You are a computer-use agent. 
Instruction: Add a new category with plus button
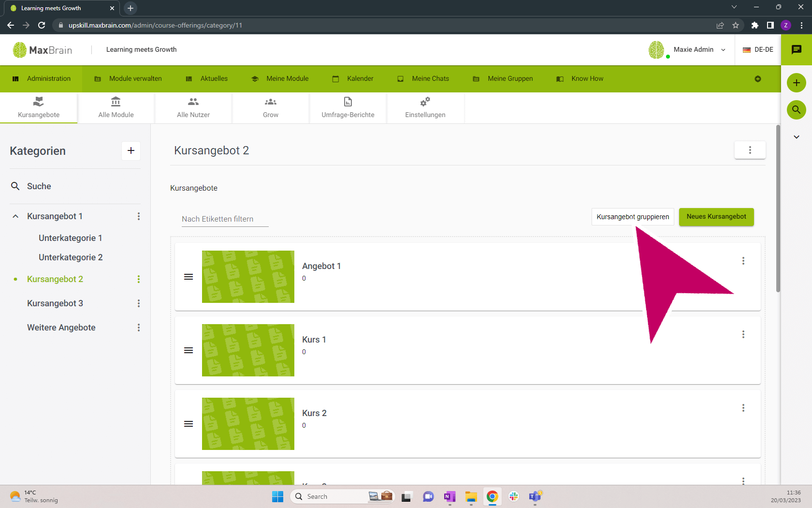coord(131,151)
